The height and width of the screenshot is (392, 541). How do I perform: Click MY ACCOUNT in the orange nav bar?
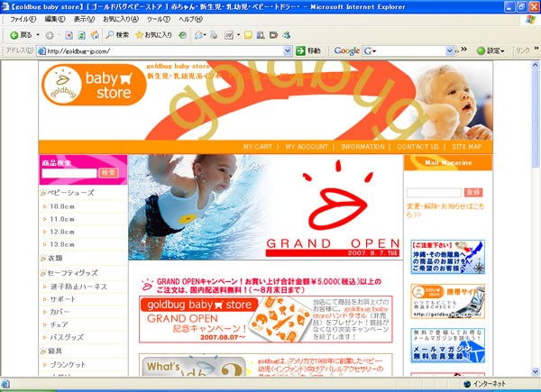[307, 147]
